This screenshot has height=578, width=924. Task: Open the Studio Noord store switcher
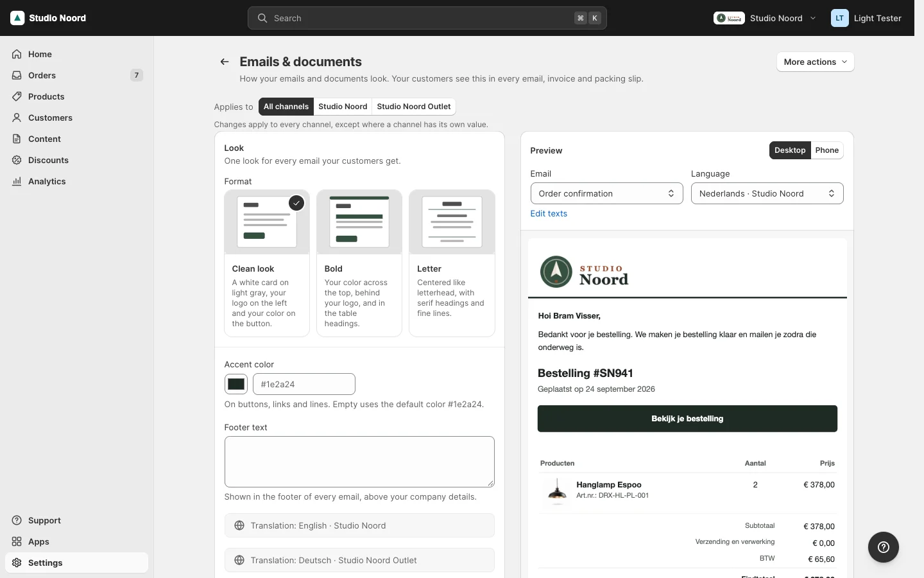pos(765,18)
